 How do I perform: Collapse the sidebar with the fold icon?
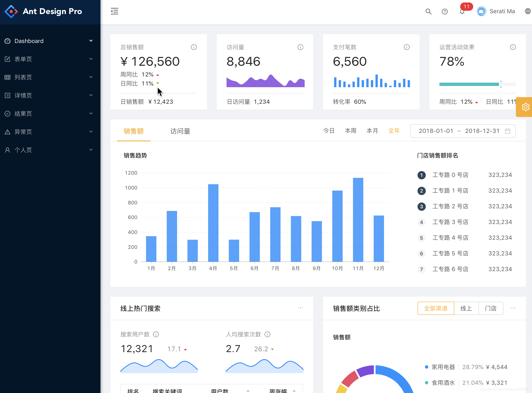coord(115,11)
